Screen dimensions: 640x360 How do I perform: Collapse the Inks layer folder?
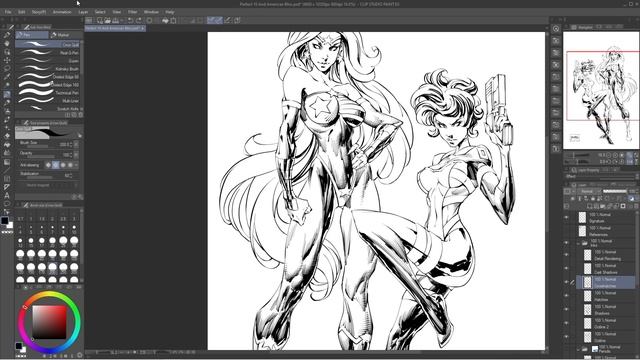(x=578, y=243)
